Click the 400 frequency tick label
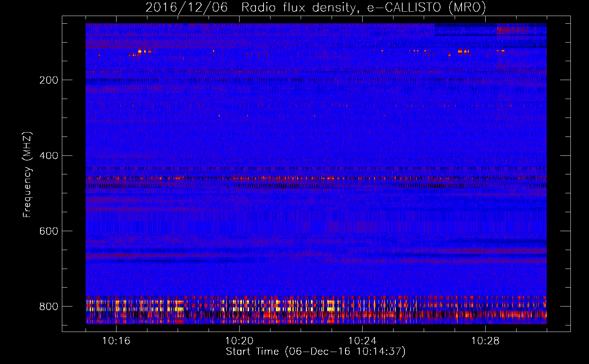 (48, 156)
